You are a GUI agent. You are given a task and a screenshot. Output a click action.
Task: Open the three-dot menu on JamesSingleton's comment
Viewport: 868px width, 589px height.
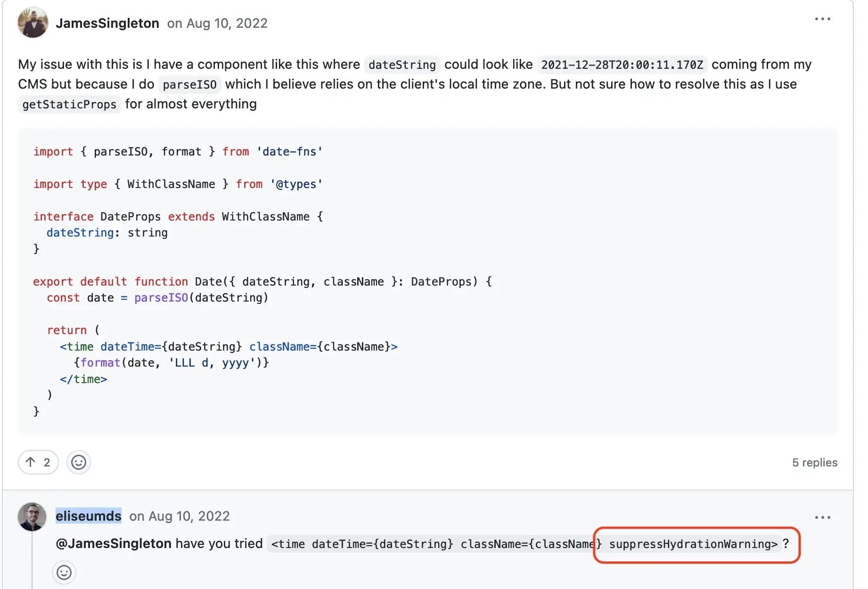822,19
